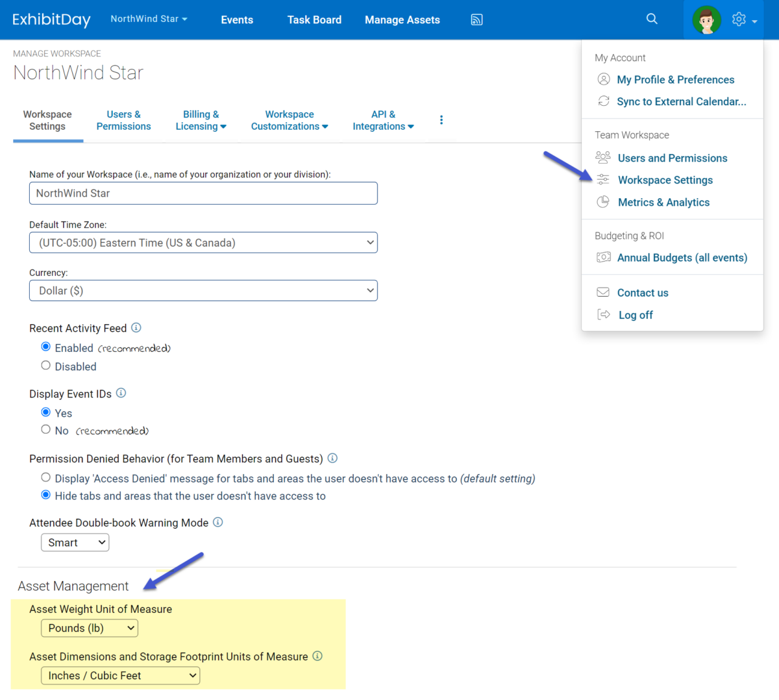
Task: Open Users and Permissions menu link
Action: point(673,158)
